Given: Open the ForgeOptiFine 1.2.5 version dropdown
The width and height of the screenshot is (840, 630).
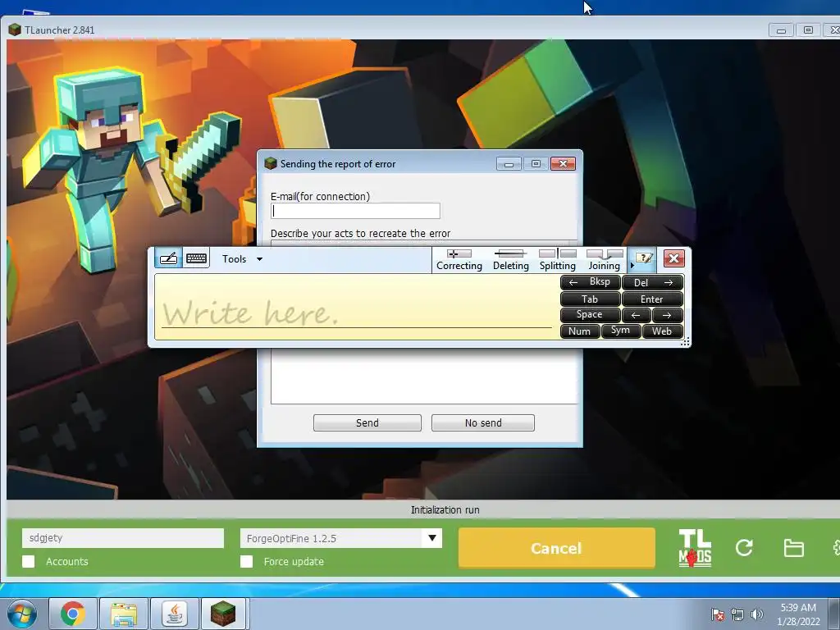Looking at the screenshot, I should pyautogui.click(x=341, y=538).
